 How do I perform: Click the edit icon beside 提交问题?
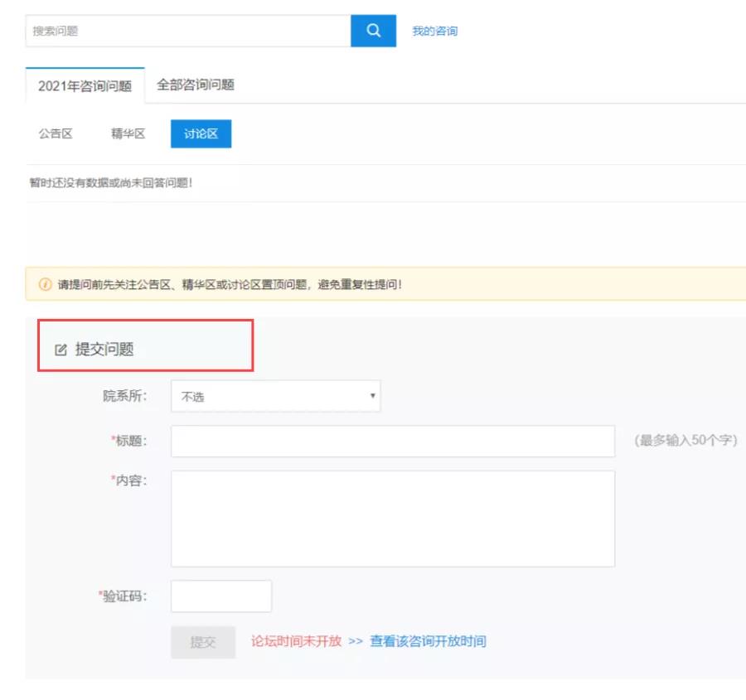point(61,350)
